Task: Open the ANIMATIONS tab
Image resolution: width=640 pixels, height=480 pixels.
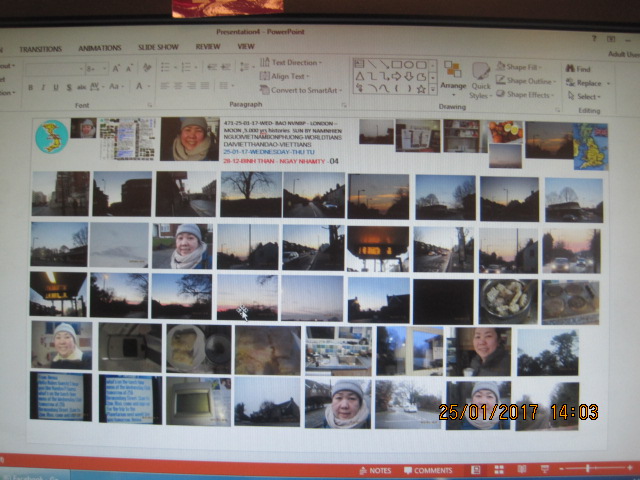Action: click(100, 48)
